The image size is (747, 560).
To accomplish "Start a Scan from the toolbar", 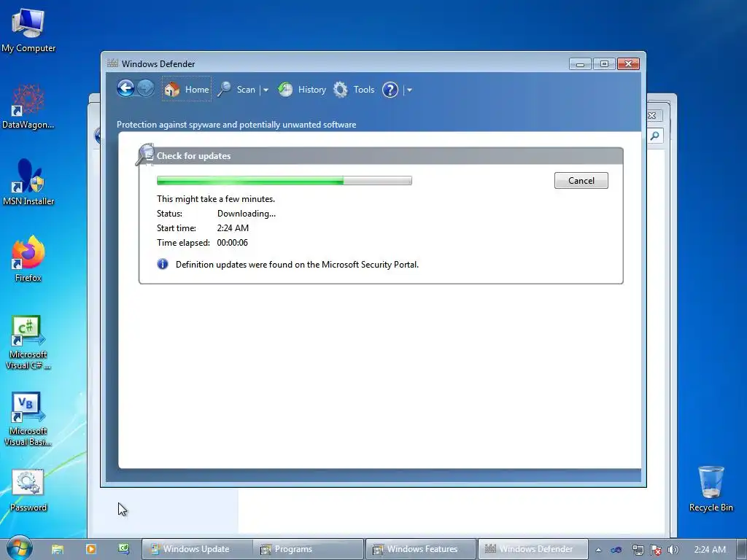I will [x=237, y=89].
